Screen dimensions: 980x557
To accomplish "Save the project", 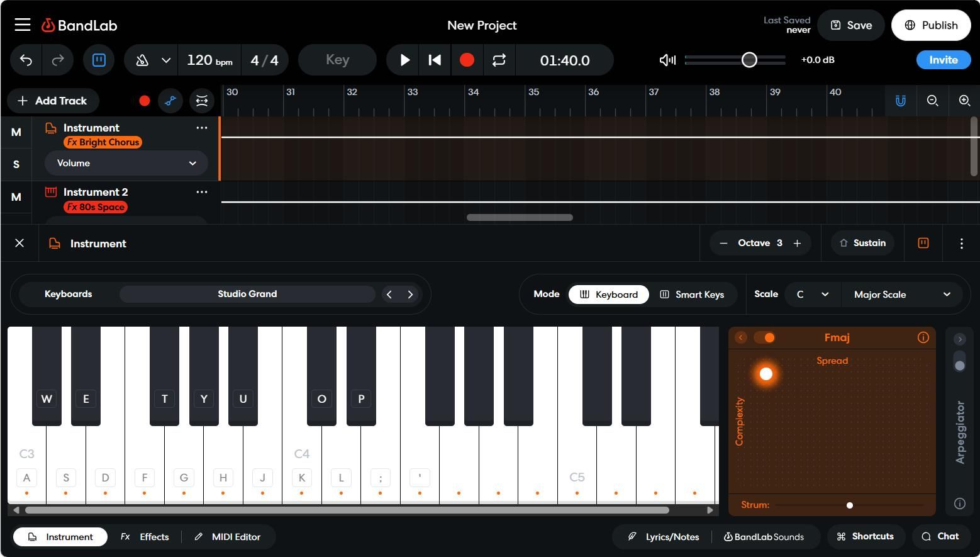I will click(850, 25).
